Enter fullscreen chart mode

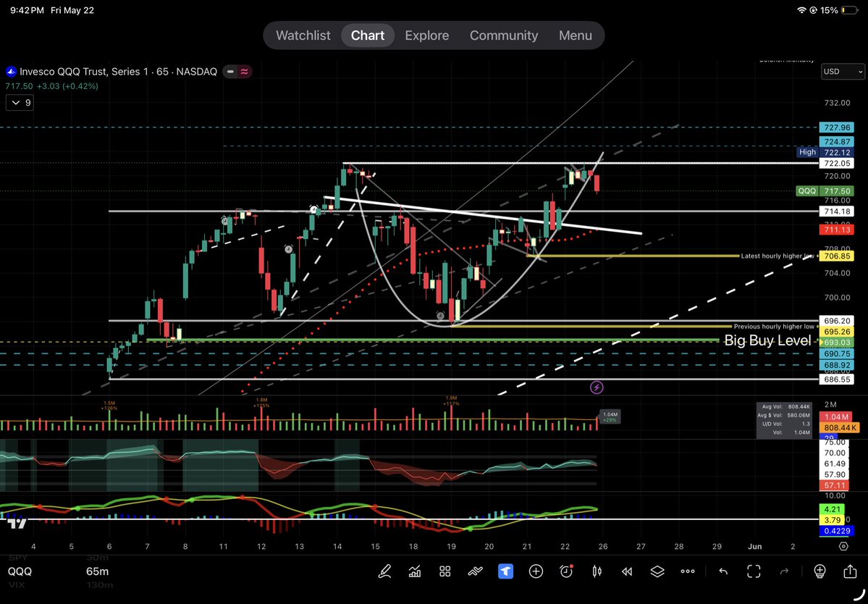tap(754, 571)
